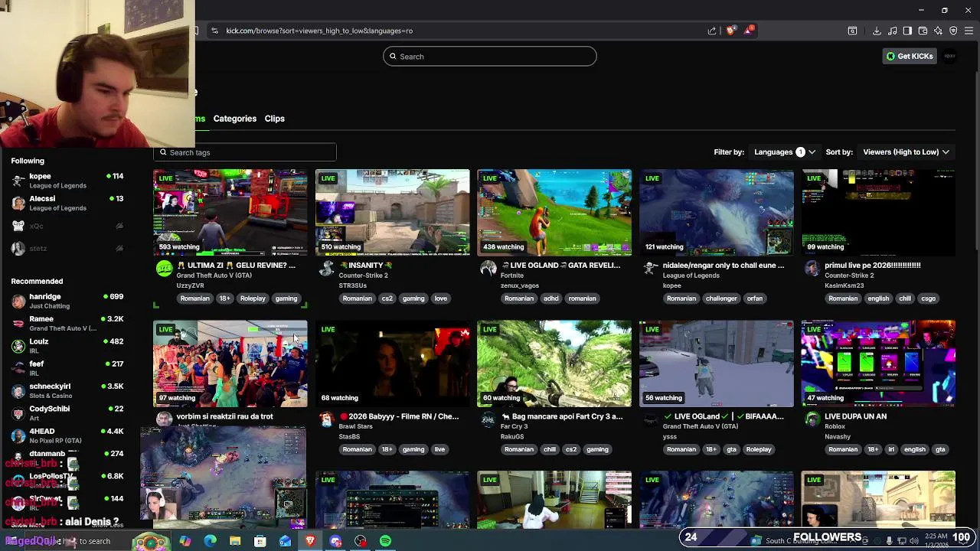Open user profile avatar on Kick
Image resolution: width=980 pixels, height=551 pixels.
(x=950, y=56)
